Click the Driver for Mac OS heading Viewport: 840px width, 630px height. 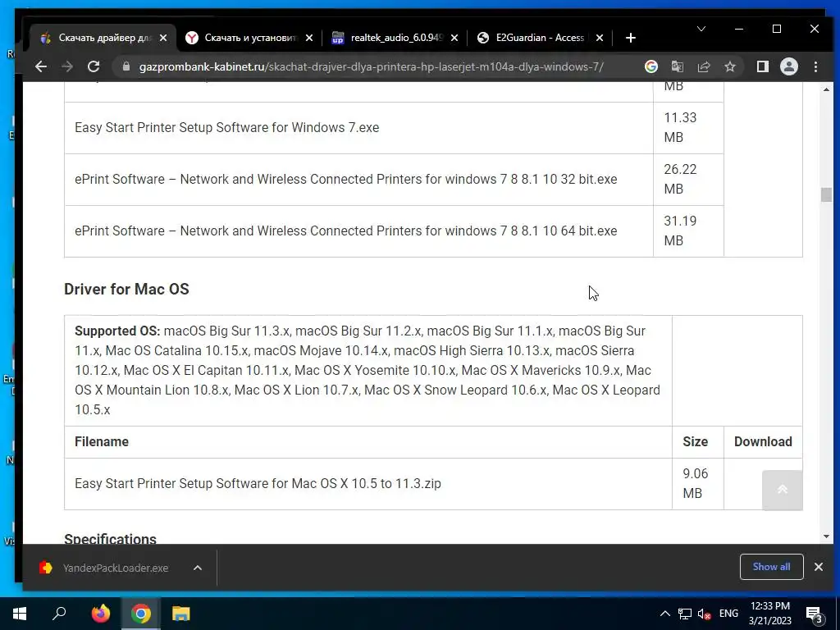126,290
